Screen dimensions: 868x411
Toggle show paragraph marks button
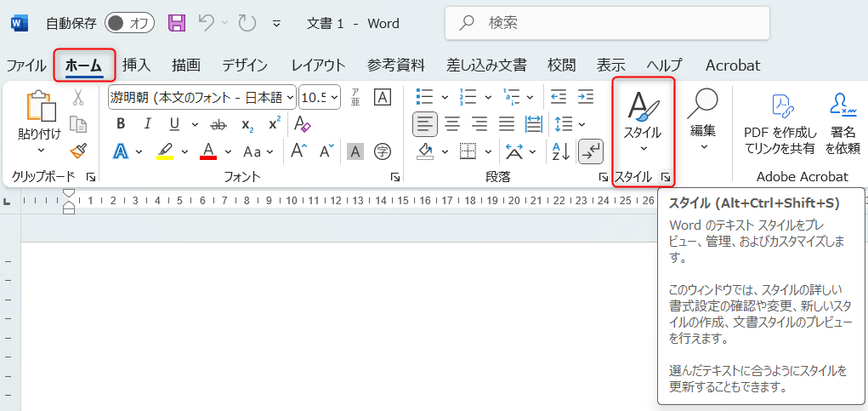(x=590, y=151)
